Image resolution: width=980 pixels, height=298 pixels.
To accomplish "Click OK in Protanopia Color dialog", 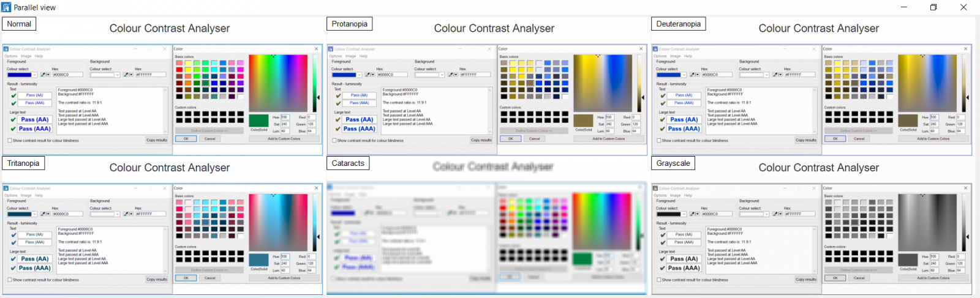I will (511, 139).
